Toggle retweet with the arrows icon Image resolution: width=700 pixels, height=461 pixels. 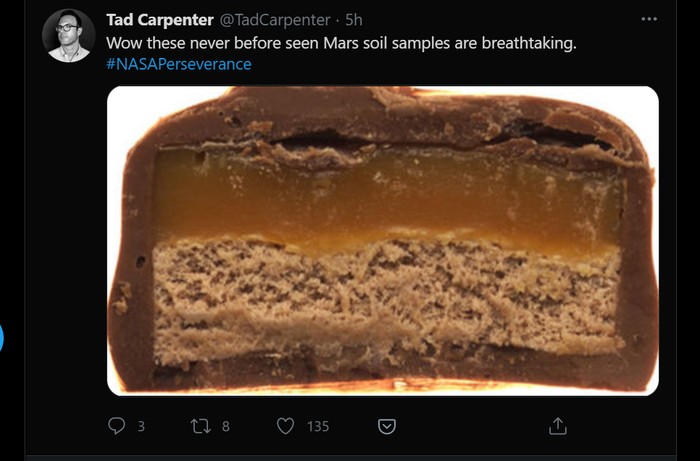pos(200,426)
